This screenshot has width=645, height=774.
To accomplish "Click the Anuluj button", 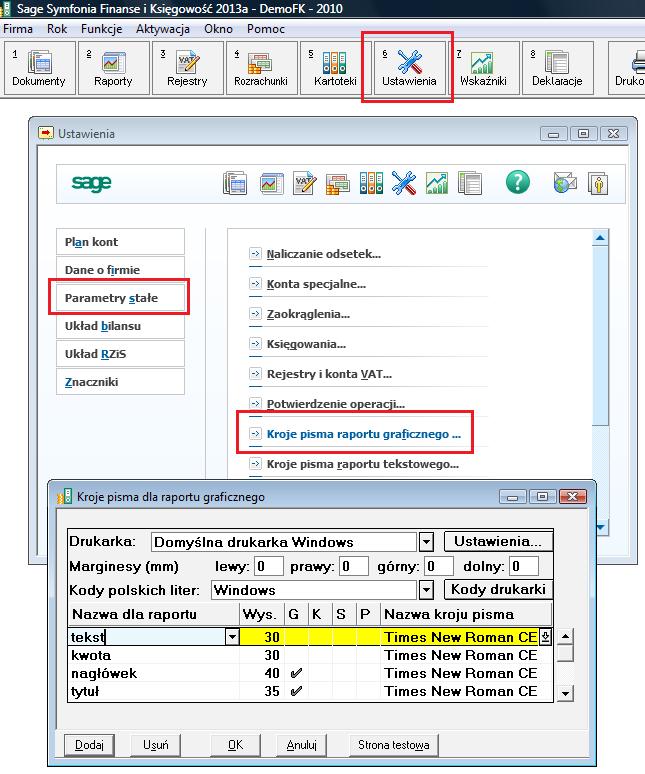I will 302,744.
